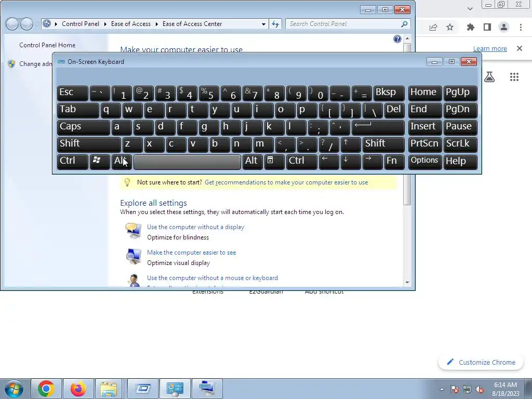Hit the right arrow key on keyboard

pyautogui.click(x=372, y=161)
